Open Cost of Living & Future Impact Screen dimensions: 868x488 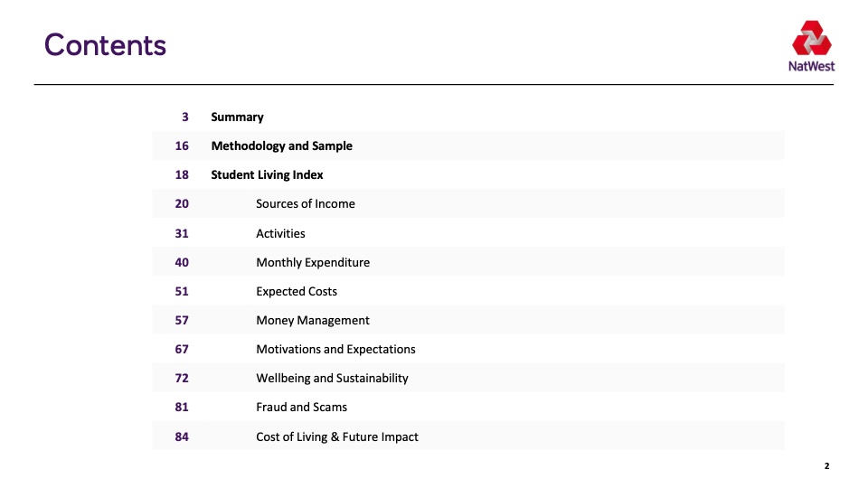tap(336, 436)
